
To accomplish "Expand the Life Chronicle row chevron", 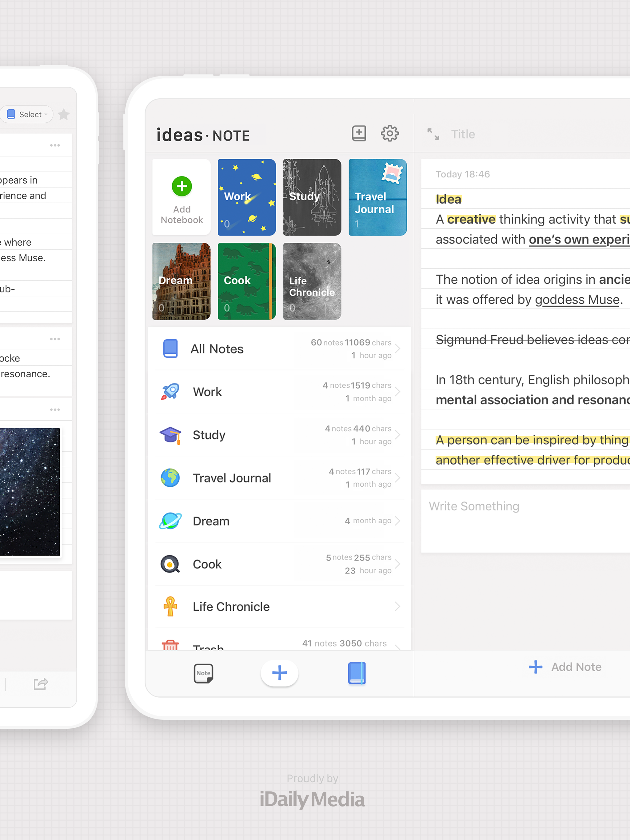I will (x=397, y=606).
